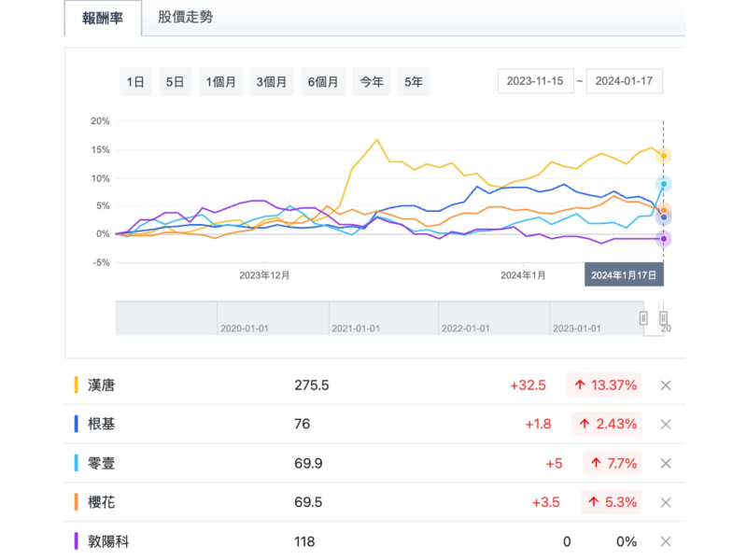
Task: Remove 櫻花 stock via X icon
Action: click(666, 502)
